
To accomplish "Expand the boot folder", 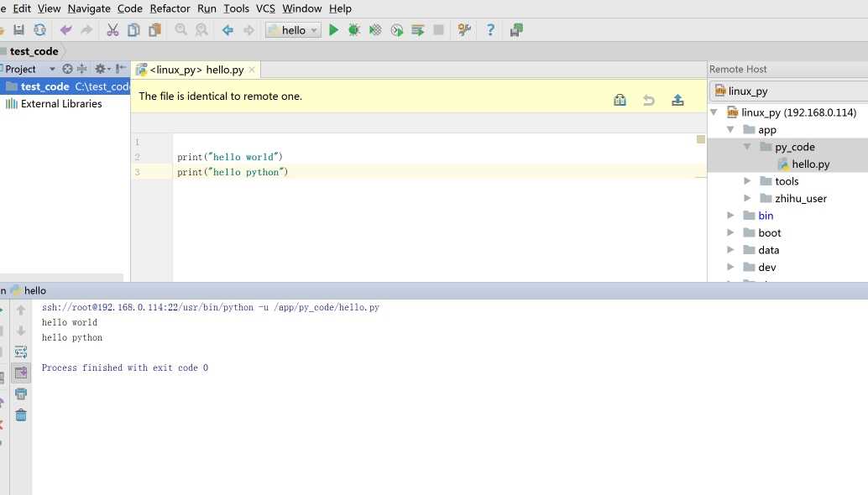I will tap(730, 232).
